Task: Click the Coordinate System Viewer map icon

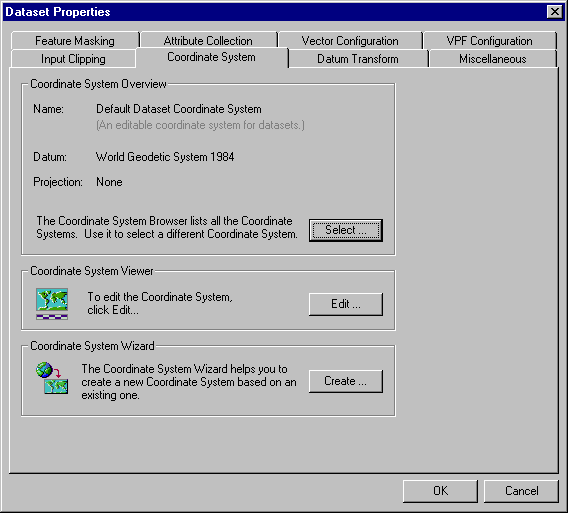Action: (52, 304)
